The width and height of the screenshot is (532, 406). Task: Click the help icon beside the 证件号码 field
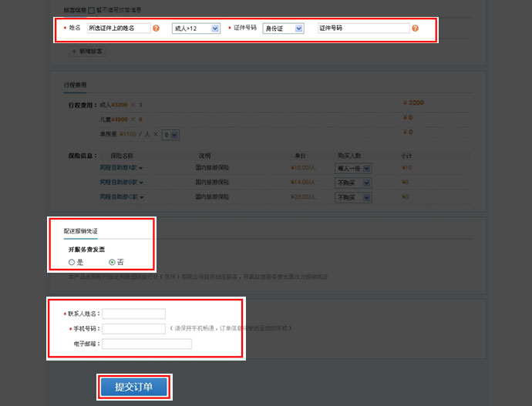point(416,29)
